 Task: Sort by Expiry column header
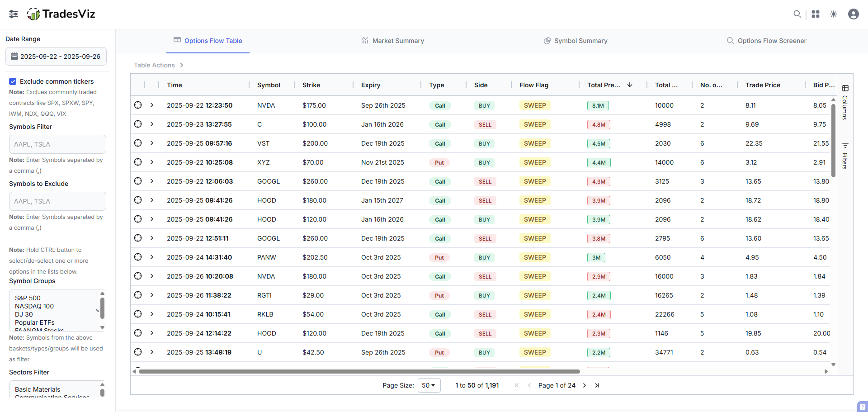coord(371,85)
